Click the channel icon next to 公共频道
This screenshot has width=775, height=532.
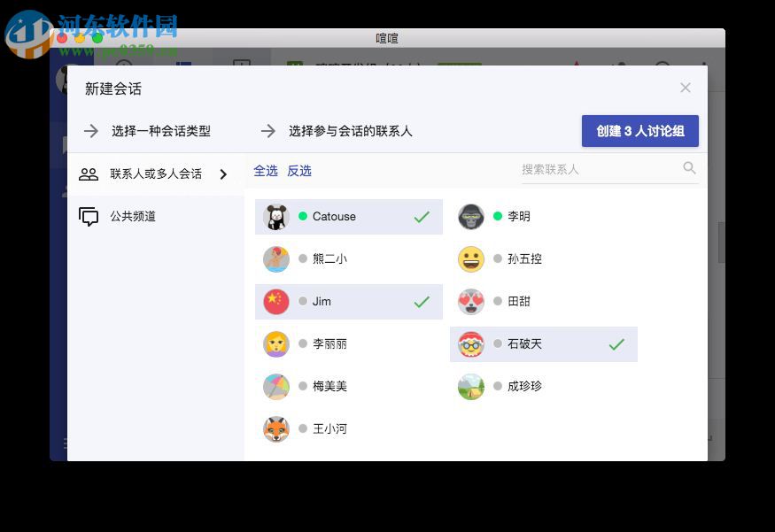[x=89, y=216]
